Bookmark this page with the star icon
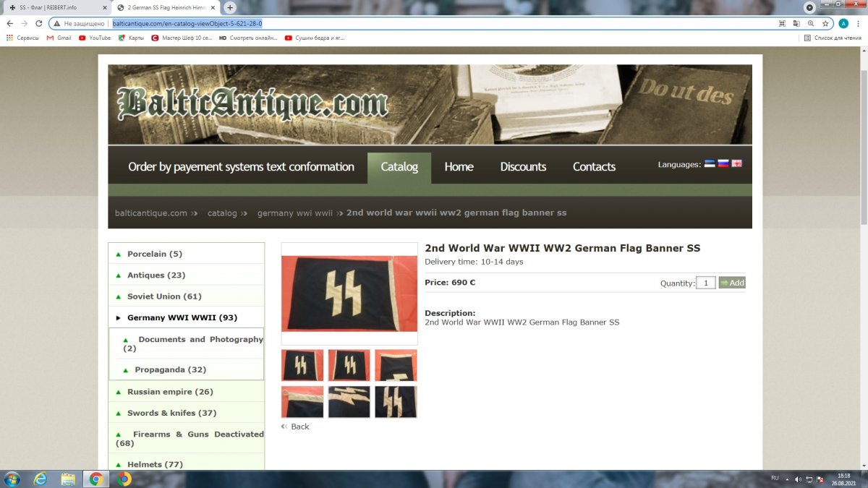Viewport: 868px width, 488px height. click(x=825, y=23)
